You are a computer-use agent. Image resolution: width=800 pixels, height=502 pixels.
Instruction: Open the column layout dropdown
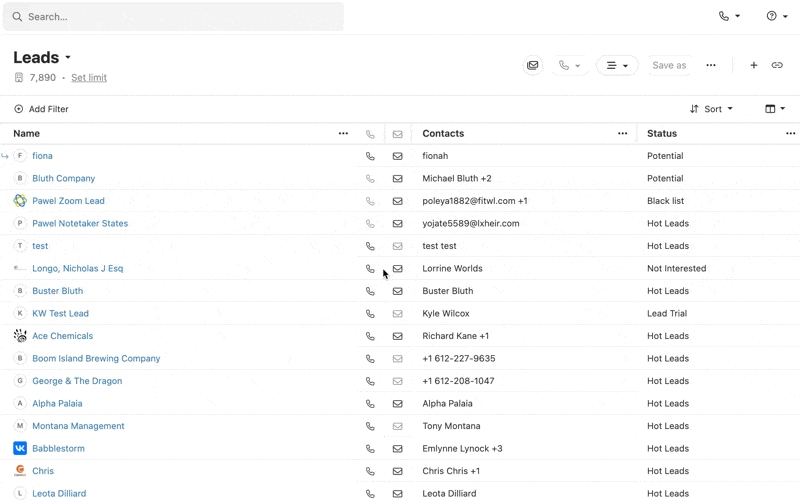pyautogui.click(x=775, y=109)
